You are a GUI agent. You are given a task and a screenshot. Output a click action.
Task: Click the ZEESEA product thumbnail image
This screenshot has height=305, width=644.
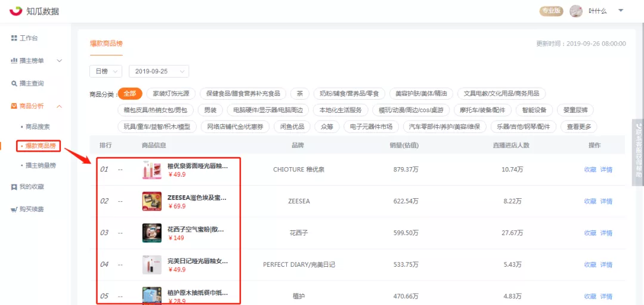(x=151, y=201)
